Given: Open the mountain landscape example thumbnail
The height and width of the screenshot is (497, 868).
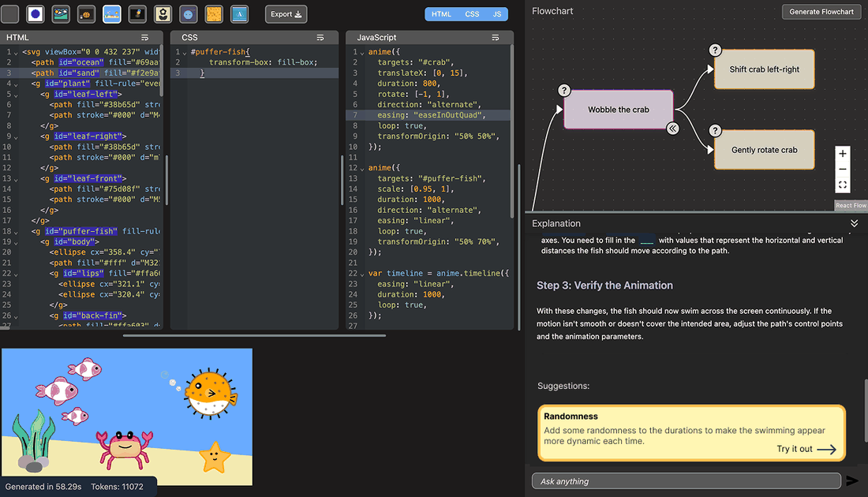Looking at the screenshot, I should tap(61, 14).
